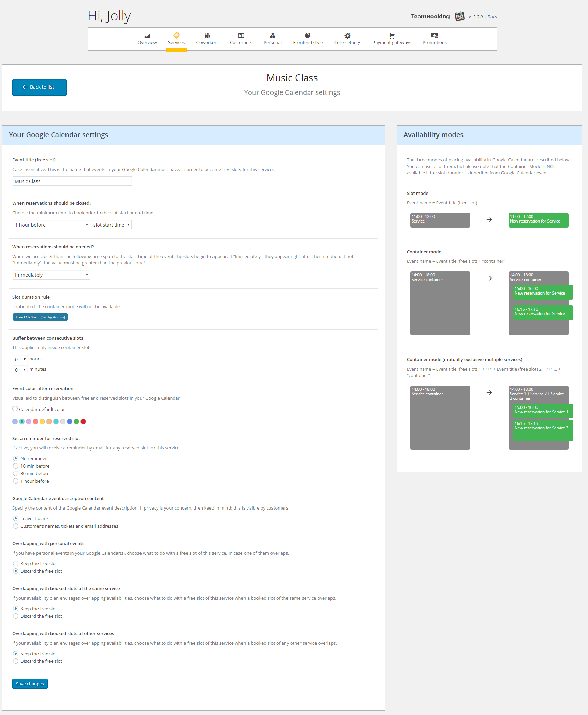
Task: Open the buffer hours dropdown
Action: point(20,359)
